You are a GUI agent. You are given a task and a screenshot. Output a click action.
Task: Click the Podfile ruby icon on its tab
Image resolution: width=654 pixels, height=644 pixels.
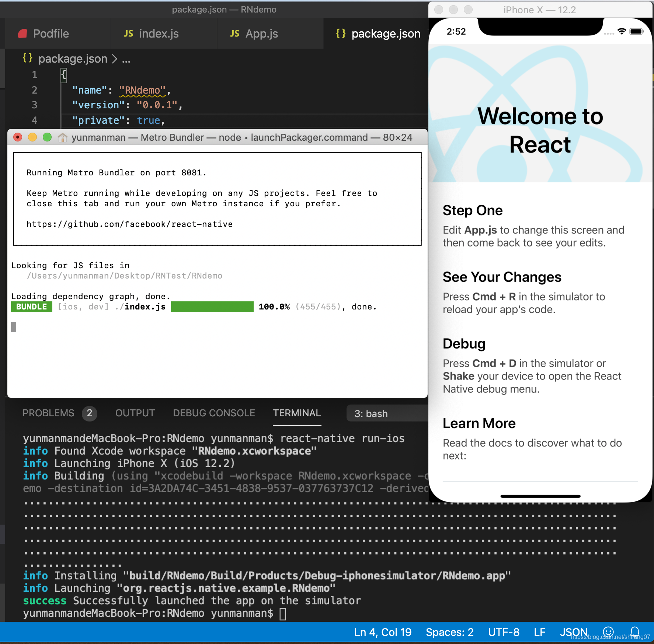(22, 34)
